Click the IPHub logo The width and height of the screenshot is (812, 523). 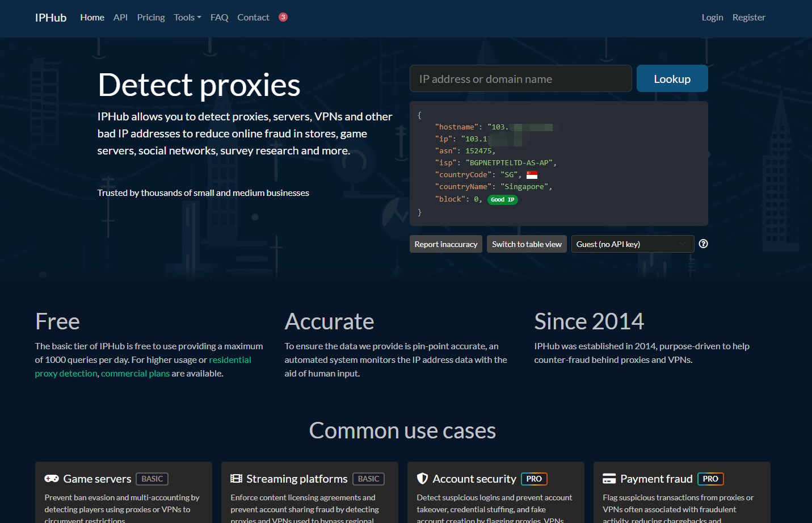pyautogui.click(x=51, y=18)
